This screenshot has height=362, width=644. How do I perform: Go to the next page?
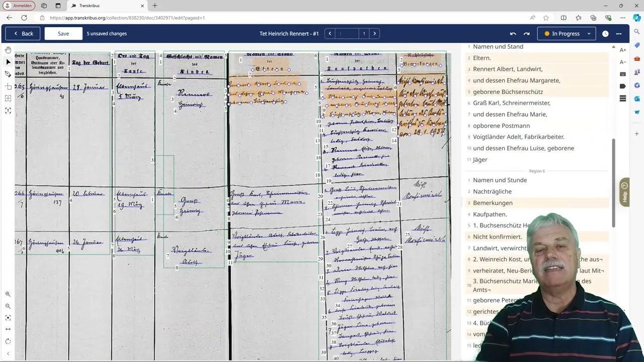click(x=374, y=34)
